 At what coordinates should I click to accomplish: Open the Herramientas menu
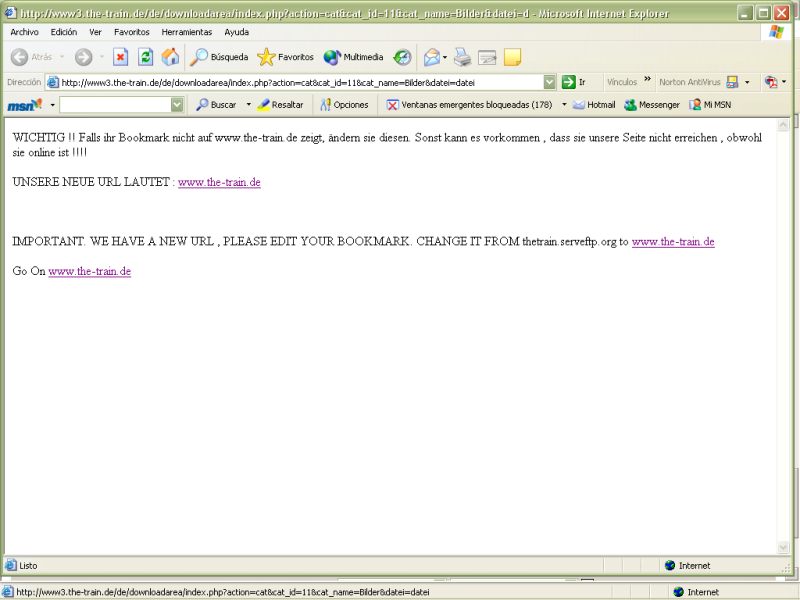(x=186, y=32)
